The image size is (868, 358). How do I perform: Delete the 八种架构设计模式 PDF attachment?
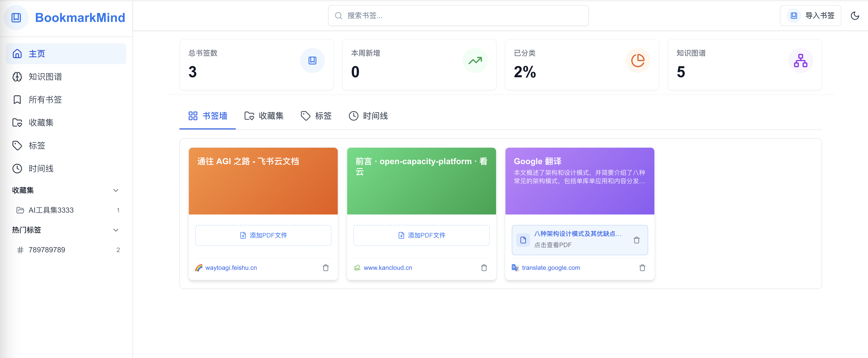pyautogui.click(x=636, y=240)
